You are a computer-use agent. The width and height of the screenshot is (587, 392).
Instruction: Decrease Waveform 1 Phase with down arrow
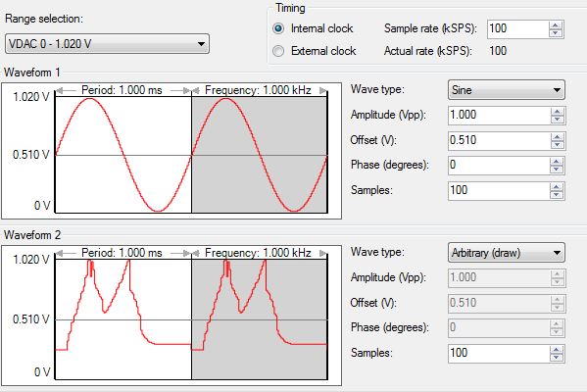tap(557, 170)
